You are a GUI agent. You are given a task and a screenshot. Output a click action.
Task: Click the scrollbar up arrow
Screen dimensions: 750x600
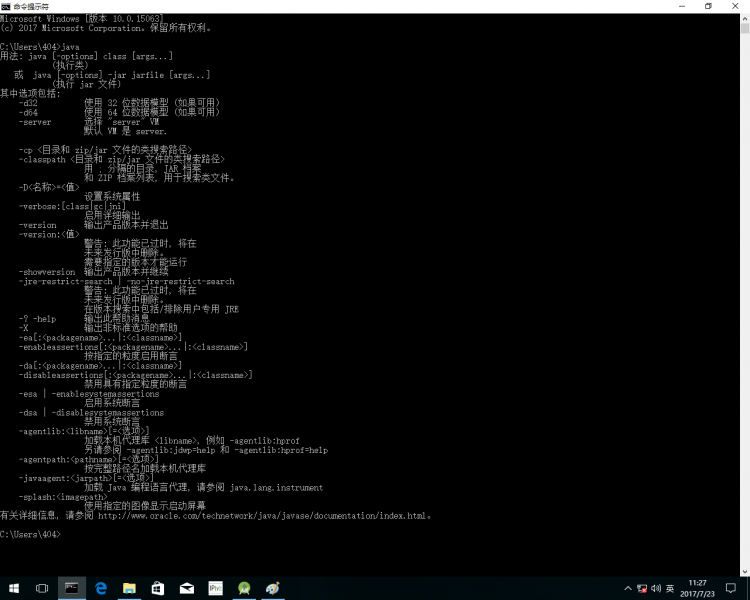point(745,18)
